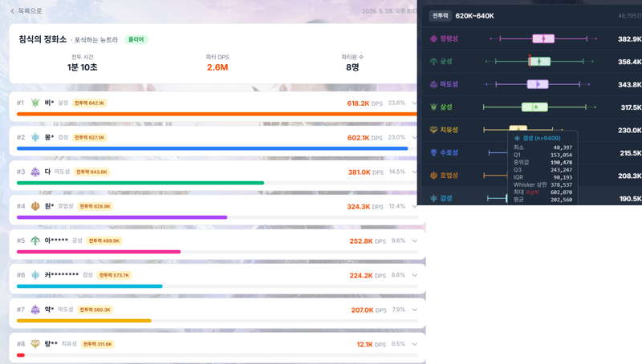This screenshot has height=364, width=642.
Task: Click the 마도성 box plot box
Action: (x=538, y=84)
